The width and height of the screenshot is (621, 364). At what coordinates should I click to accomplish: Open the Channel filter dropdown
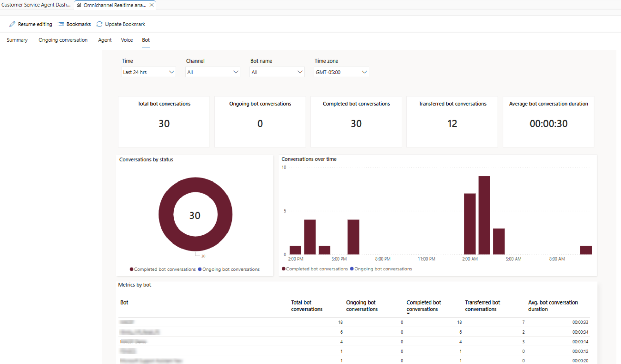(x=213, y=72)
